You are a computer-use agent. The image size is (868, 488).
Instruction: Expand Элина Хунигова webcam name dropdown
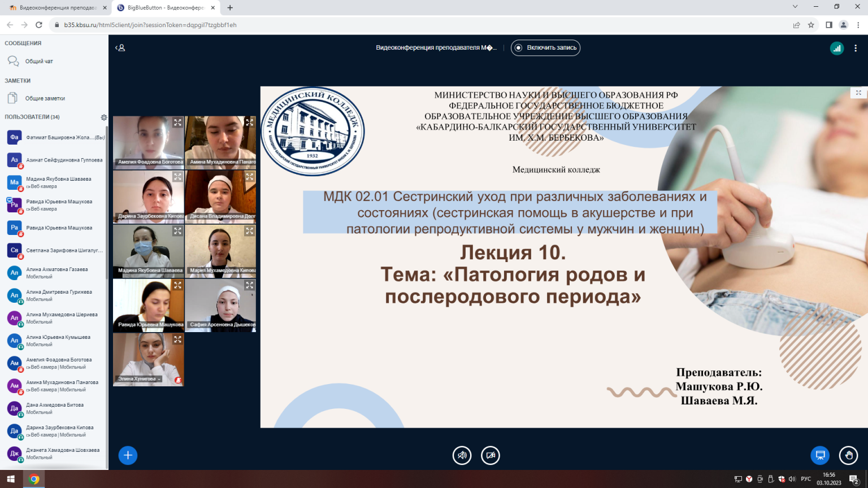click(x=139, y=379)
